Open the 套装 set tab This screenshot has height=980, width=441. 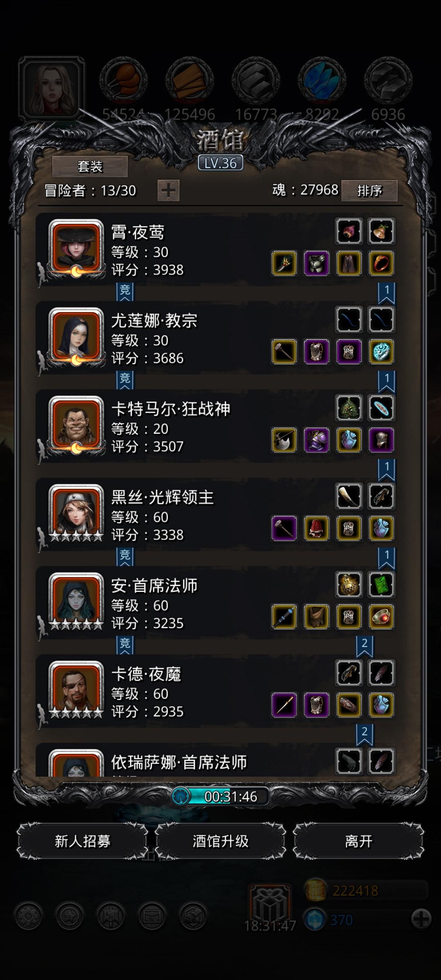pyautogui.click(x=90, y=167)
